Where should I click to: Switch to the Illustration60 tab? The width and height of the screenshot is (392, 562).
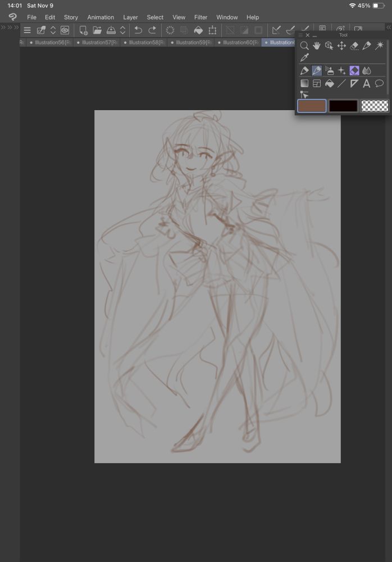238,42
